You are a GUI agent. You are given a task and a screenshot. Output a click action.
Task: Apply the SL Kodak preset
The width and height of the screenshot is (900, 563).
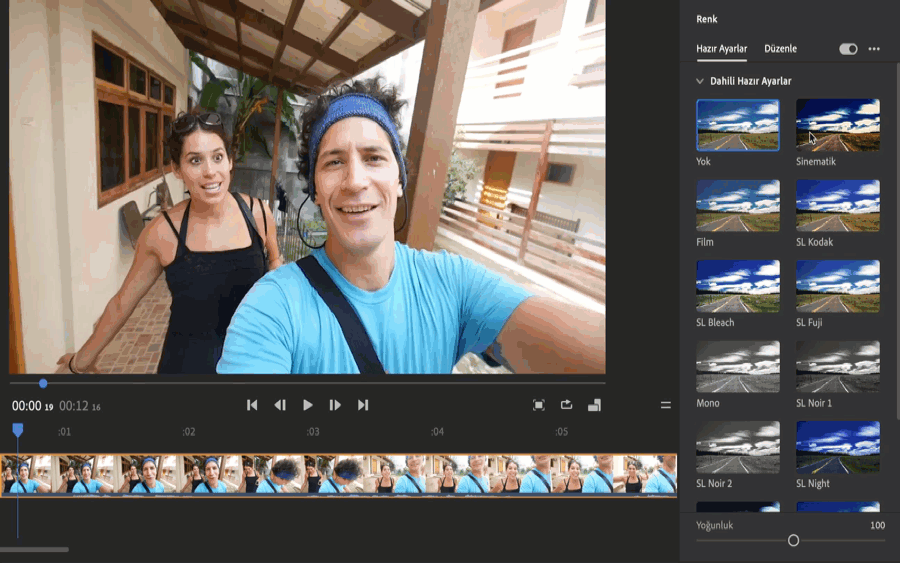coord(838,206)
